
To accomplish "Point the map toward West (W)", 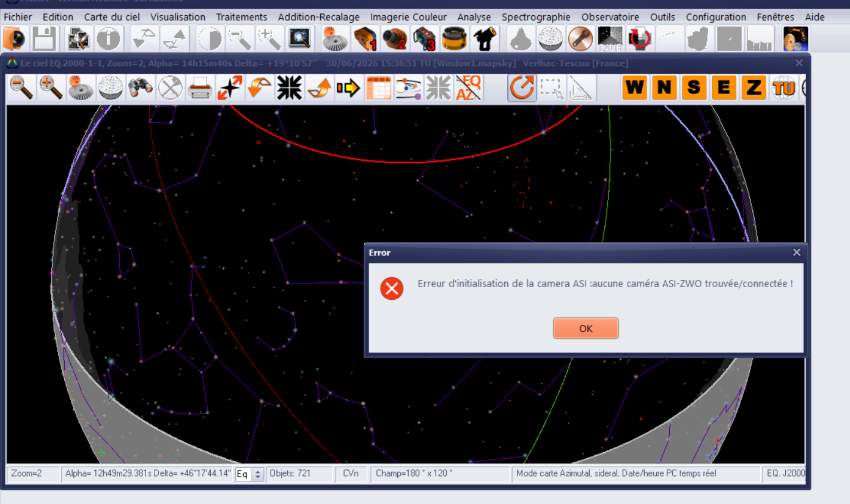I will [x=634, y=88].
